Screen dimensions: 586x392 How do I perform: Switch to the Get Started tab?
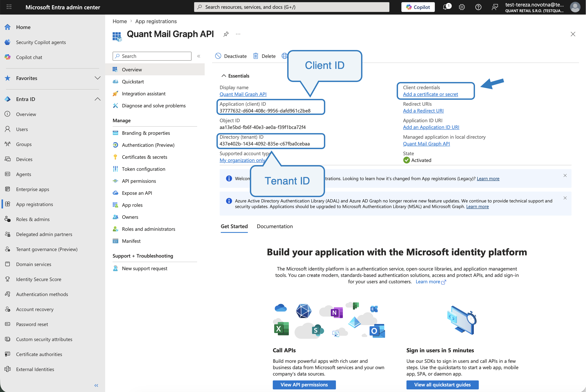coord(234,226)
